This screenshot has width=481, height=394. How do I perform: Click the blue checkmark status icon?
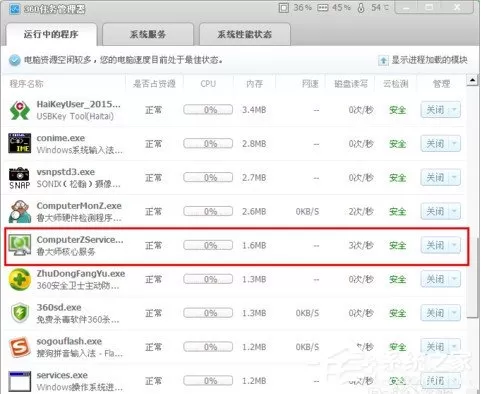point(14,60)
